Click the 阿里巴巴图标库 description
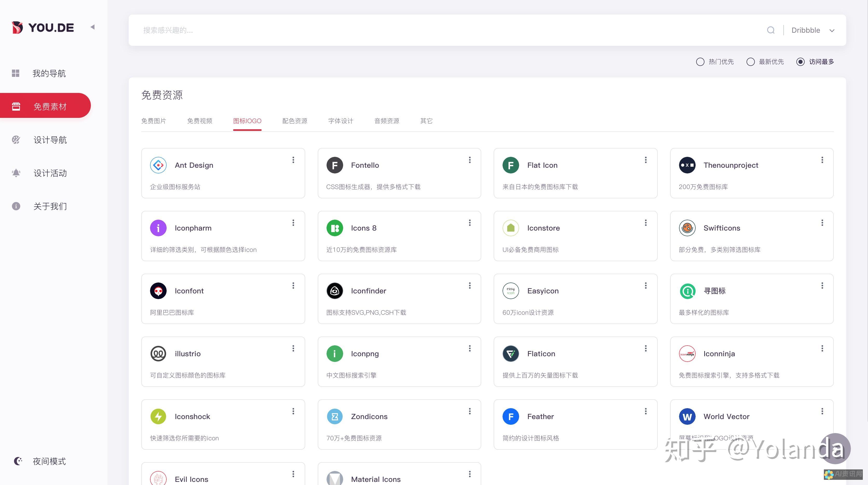 [172, 312]
